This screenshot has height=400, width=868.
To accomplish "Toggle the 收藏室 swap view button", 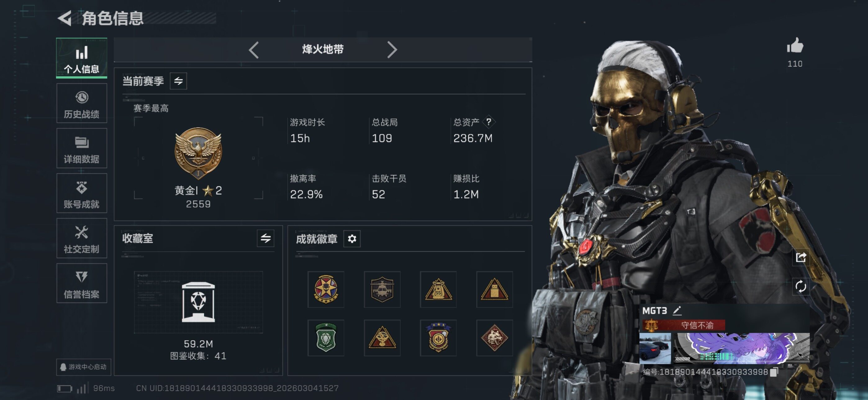I will 265,238.
